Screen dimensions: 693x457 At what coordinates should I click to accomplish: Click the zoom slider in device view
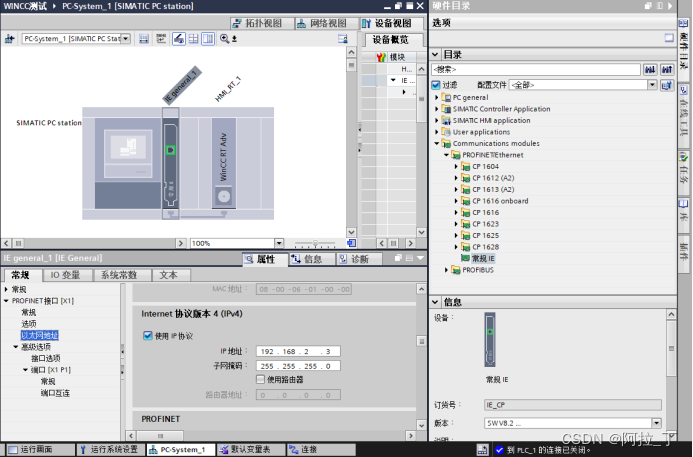click(x=315, y=244)
